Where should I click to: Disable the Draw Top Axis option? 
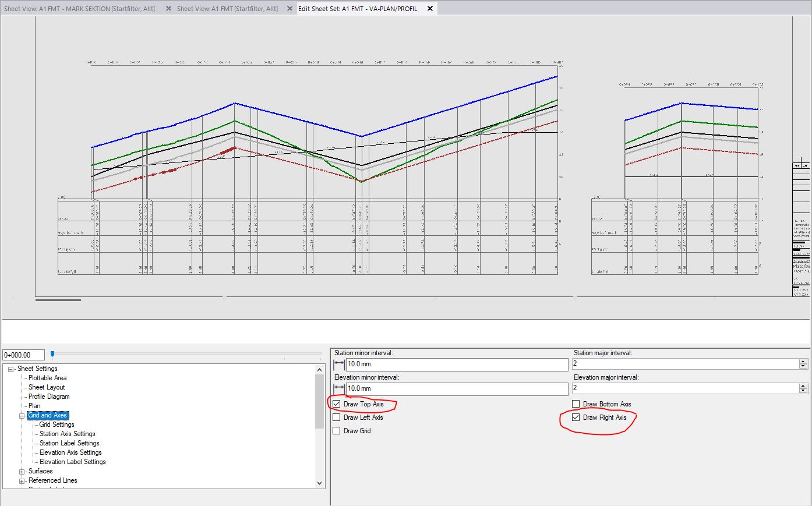(336, 404)
